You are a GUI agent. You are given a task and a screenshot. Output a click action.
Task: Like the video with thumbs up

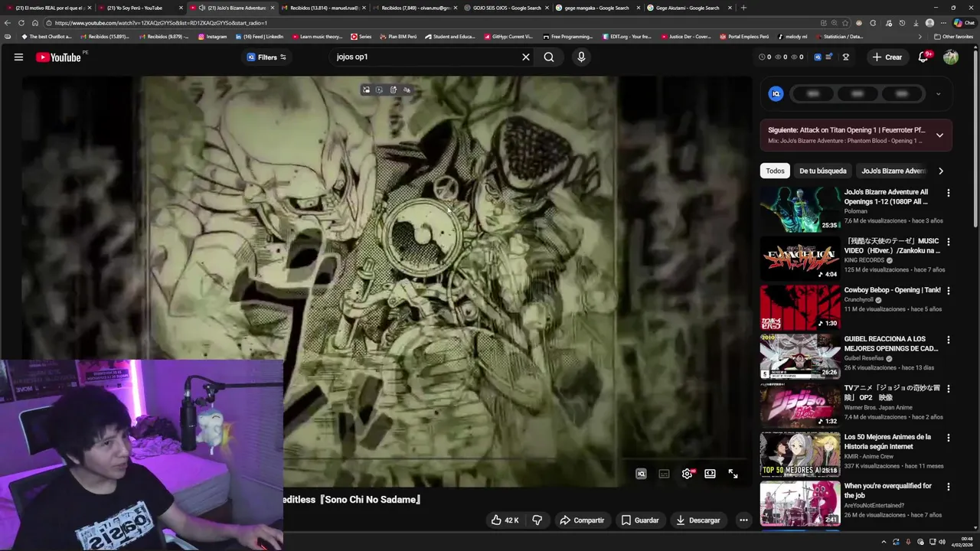[505, 520]
